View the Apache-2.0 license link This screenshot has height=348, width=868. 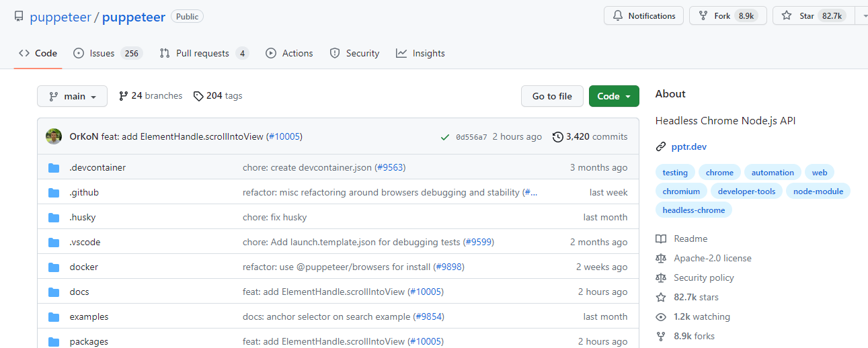703,259
